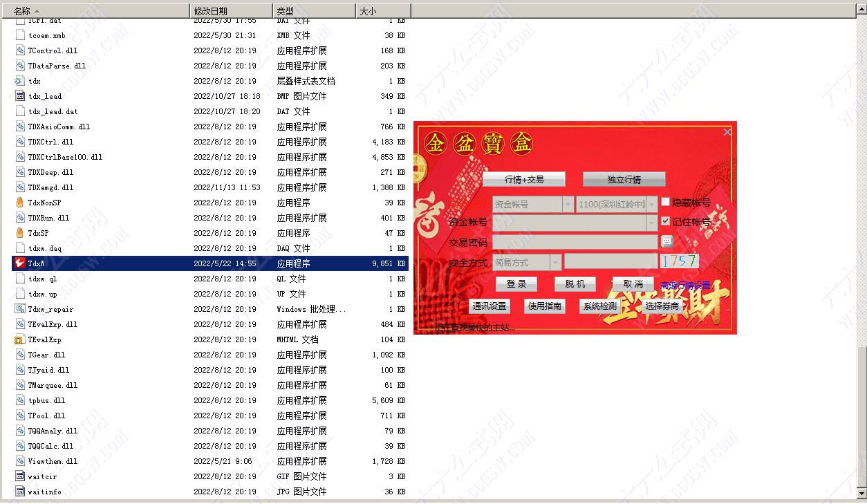Click inside the 交易密码 password field
Image resolution: width=867 pixels, height=504 pixels.
click(x=573, y=241)
